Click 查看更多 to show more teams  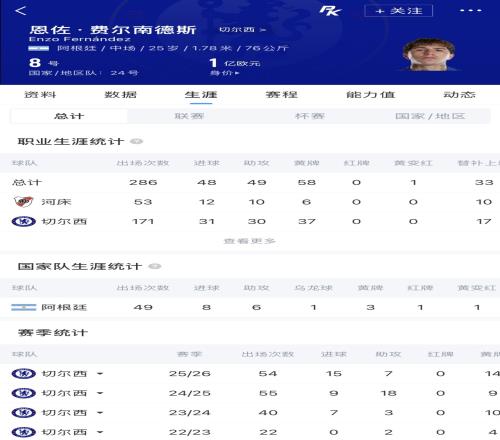pos(249,241)
